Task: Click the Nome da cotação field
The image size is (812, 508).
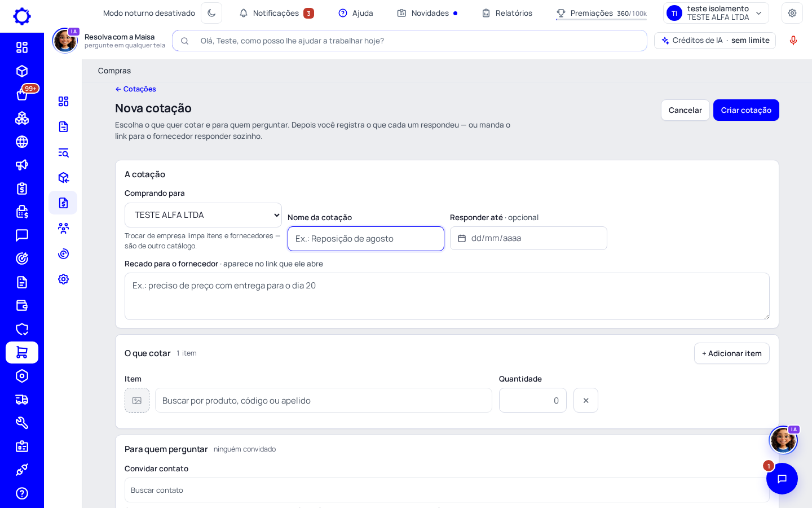Action: [366, 239]
